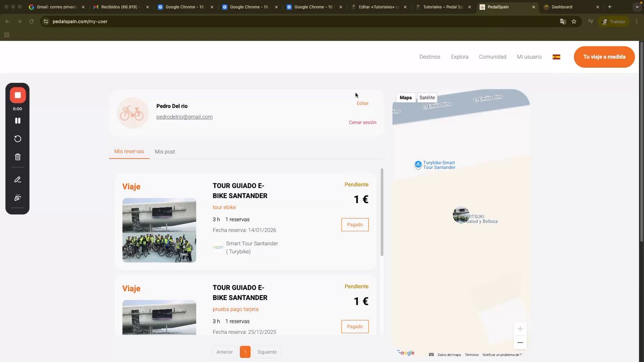This screenshot has width=644, height=362.
Task: Click Datos del mapa text
Action: pos(449,354)
